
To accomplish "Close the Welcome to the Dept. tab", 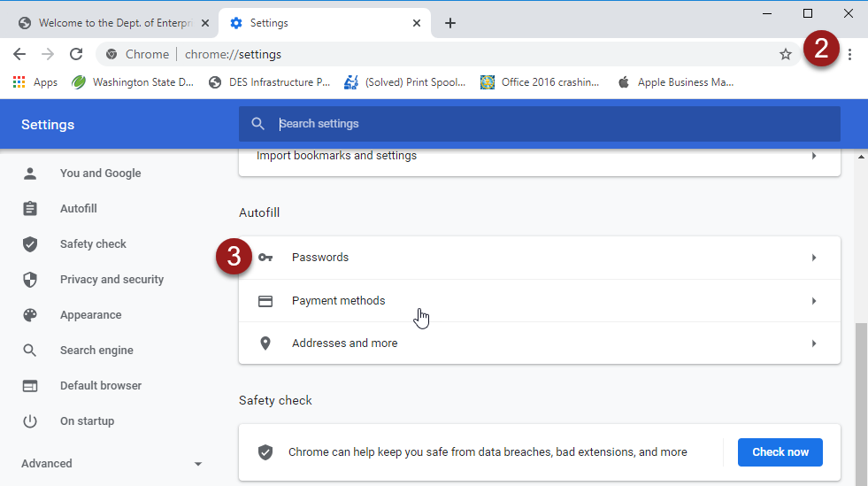I will (x=205, y=23).
